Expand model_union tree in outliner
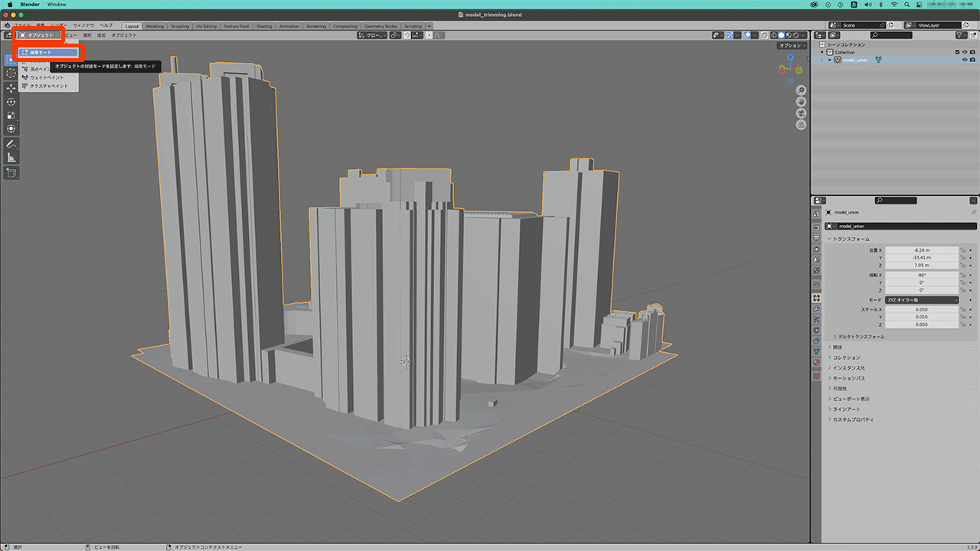This screenshot has width=980, height=551. click(829, 60)
